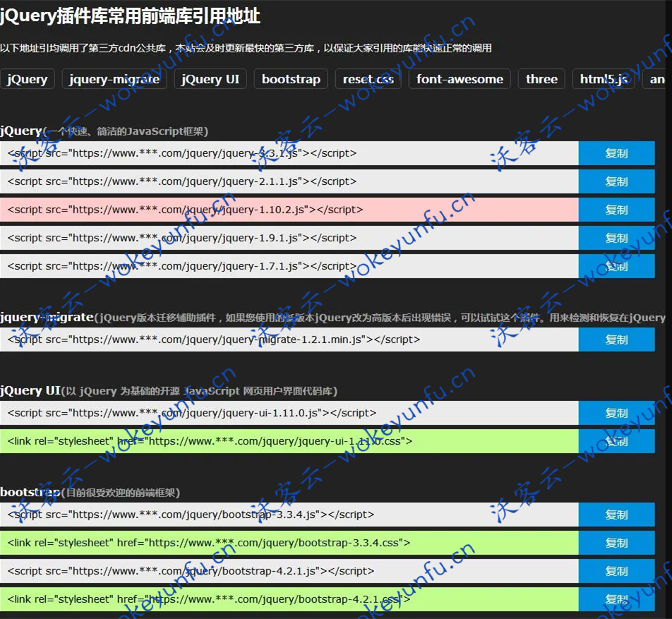Copy the jquery-migrate-1.2.1.min.js script tag

click(x=616, y=339)
